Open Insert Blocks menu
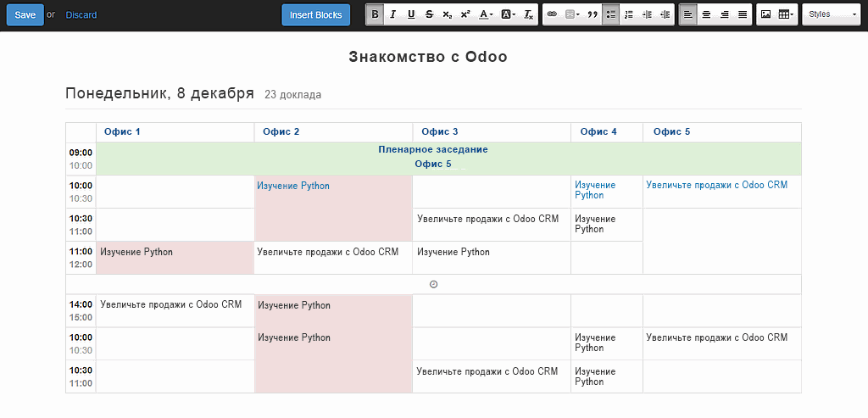The image size is (868, 418). [x=316, y=15]
